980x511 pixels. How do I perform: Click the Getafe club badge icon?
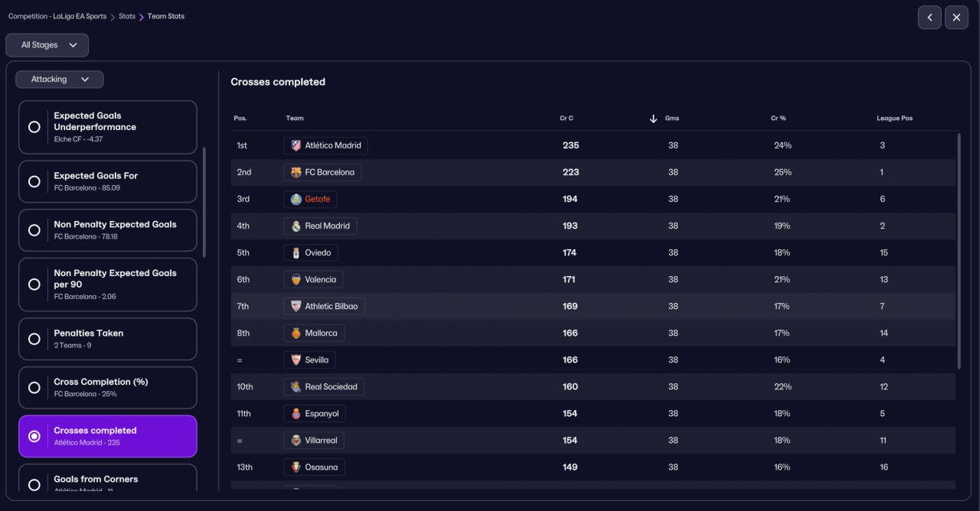point(296,199)
